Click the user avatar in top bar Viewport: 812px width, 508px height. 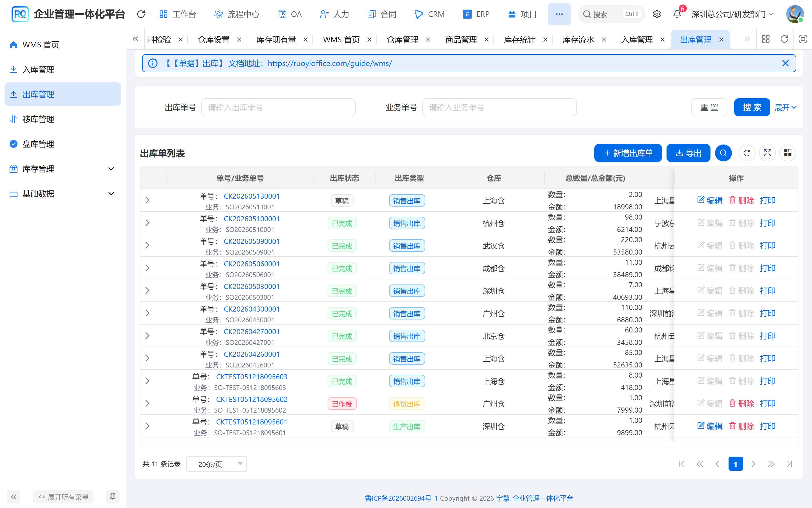795,14
